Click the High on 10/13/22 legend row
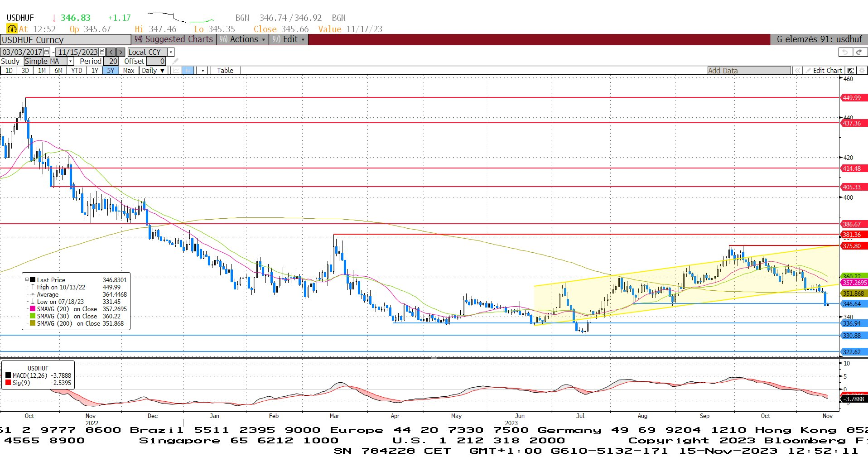Screen dimensions: 868x476 pos(79,287)
